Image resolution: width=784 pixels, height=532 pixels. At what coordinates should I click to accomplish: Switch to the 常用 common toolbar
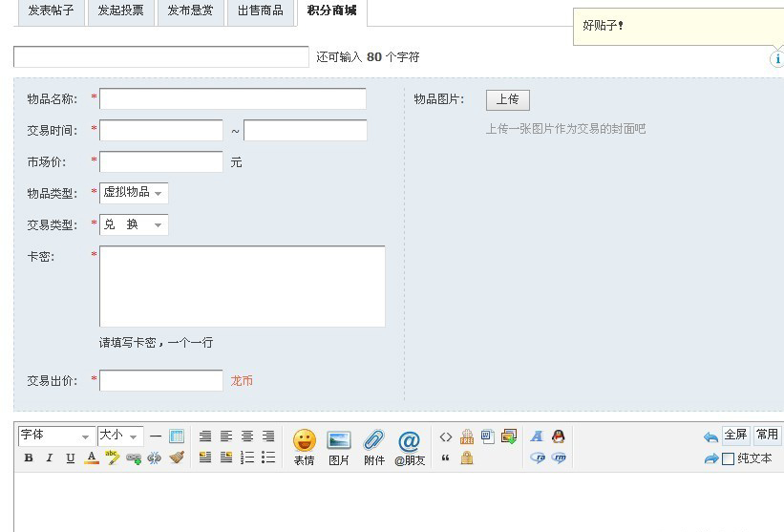(767, 435)
